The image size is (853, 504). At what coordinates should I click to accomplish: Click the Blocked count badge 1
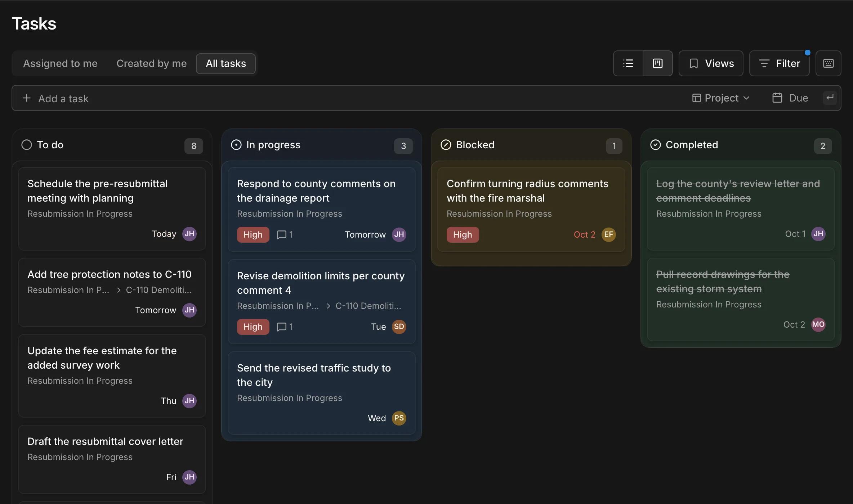[614, 146]
